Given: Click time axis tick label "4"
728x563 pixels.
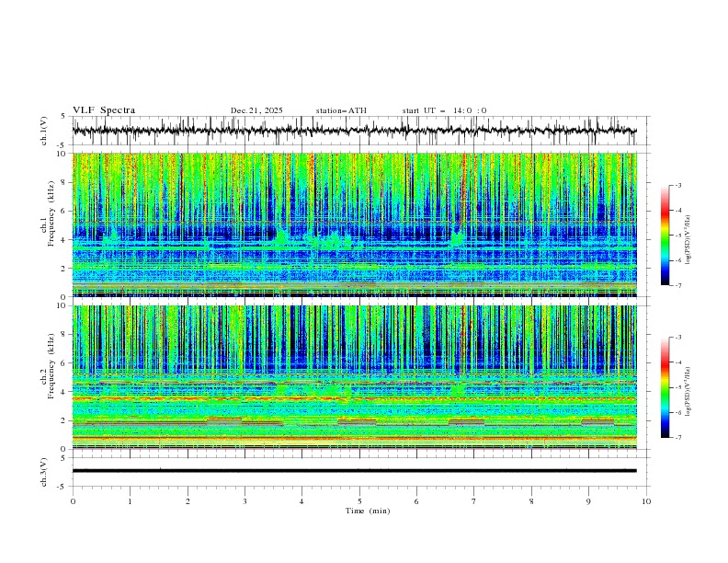Looking at the screenshot, I should [x=301, y=501].
